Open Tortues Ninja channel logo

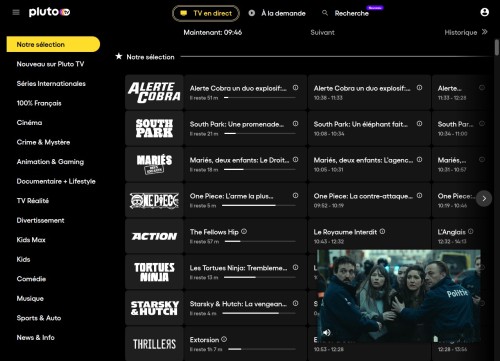(154, 272)
